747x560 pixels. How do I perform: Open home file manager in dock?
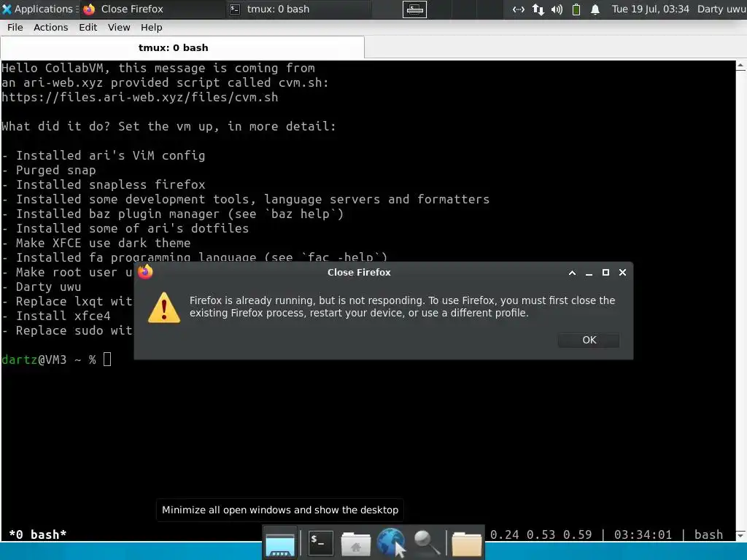(x=355, y=544)
